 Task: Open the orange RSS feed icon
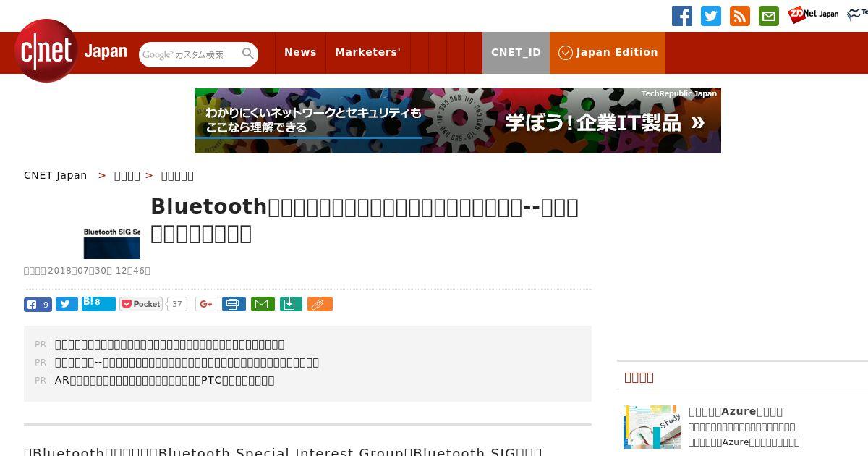(x=740, y=16)
